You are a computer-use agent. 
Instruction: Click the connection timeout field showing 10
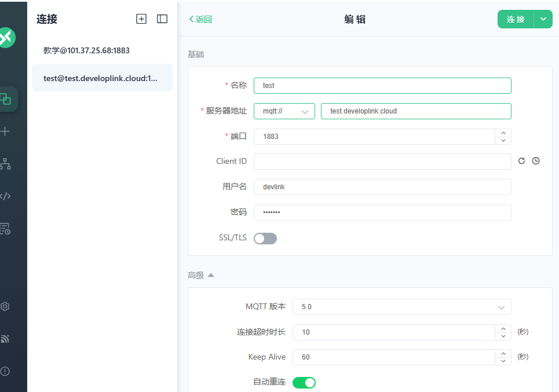(394, 332)
